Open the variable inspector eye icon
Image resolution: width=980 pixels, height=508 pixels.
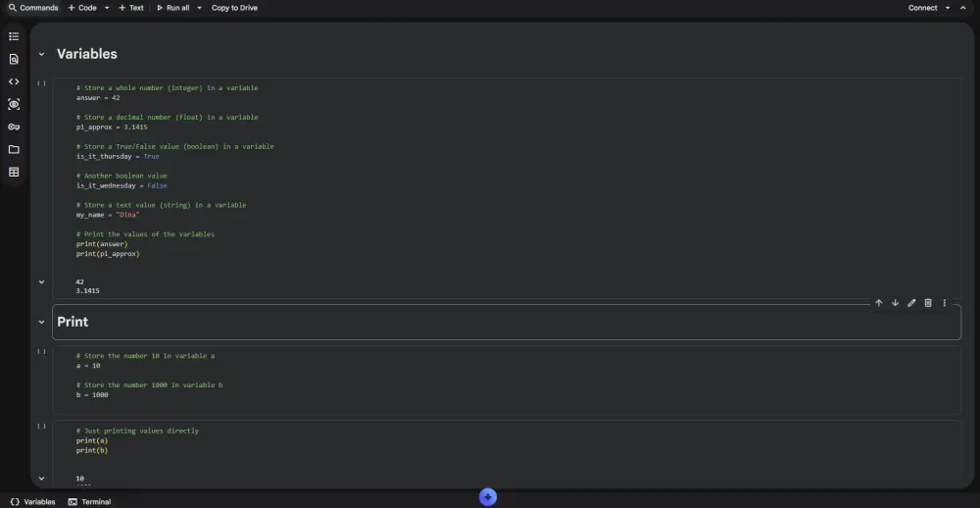coord(14,104)
